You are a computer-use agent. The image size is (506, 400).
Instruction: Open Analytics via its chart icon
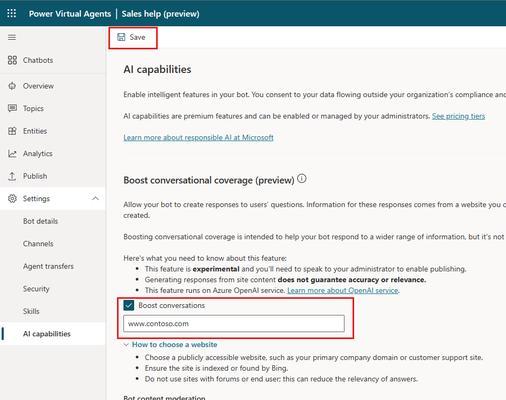[12, 154]
